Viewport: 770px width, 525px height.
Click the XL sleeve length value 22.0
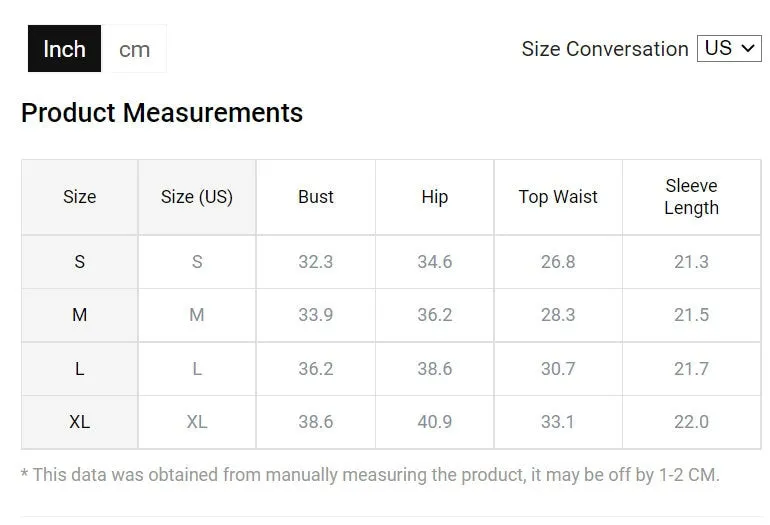691,422
